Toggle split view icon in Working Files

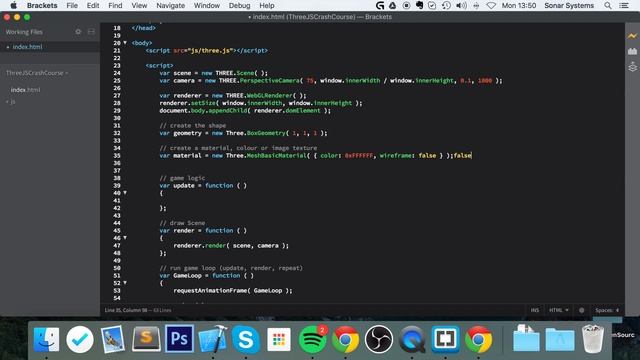pyautogui.click(x=91, y=32)
